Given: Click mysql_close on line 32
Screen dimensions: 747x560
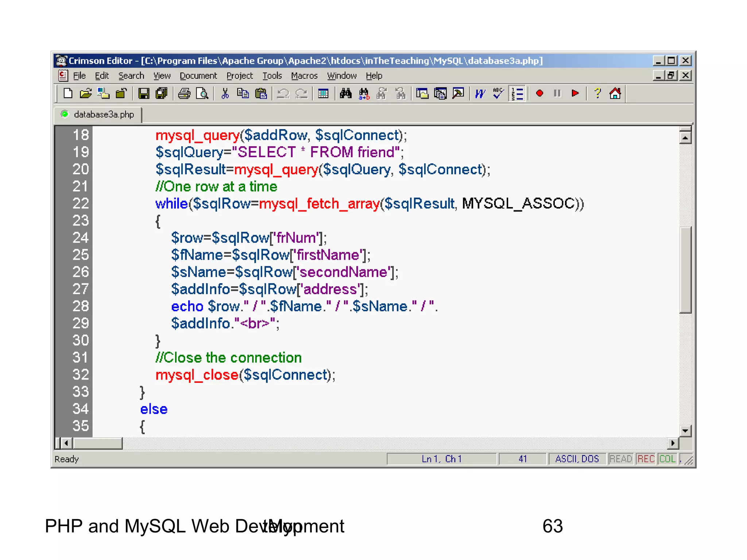Looking at the screenshot, I should click(197, 375).
